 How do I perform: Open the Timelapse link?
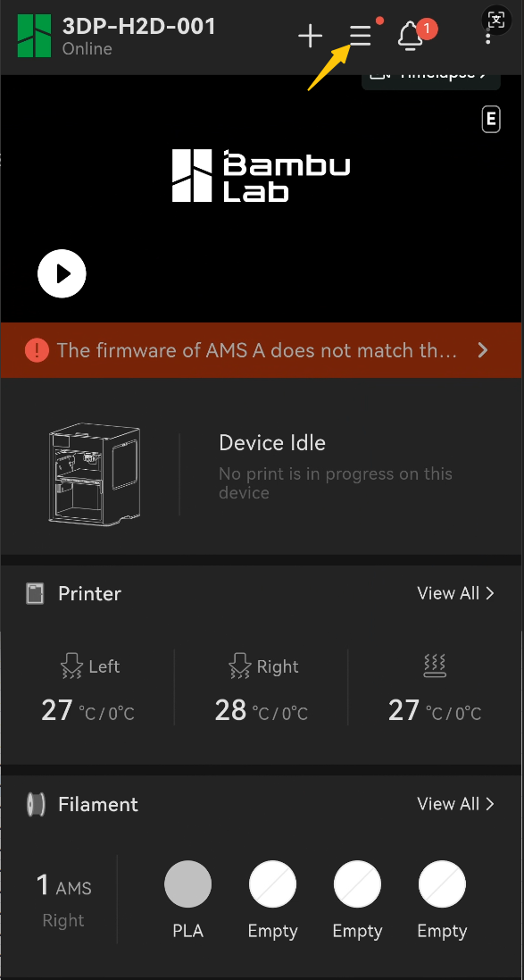[x=431, y=76]
